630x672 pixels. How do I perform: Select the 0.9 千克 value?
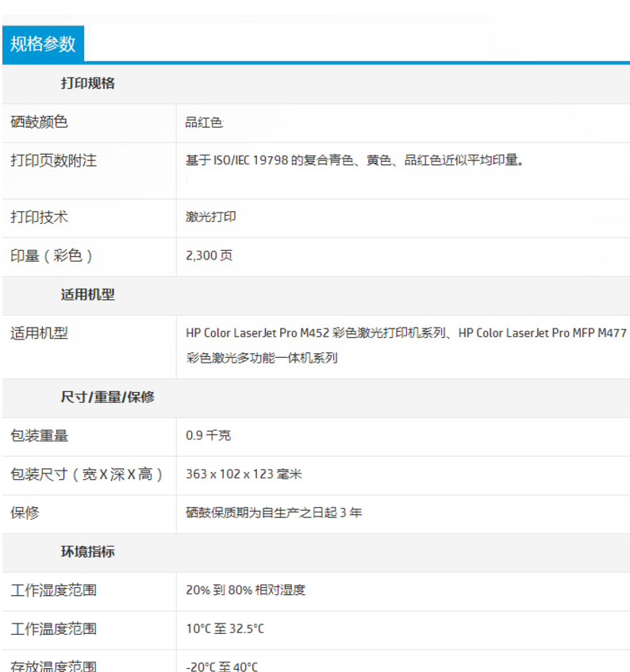209,436
